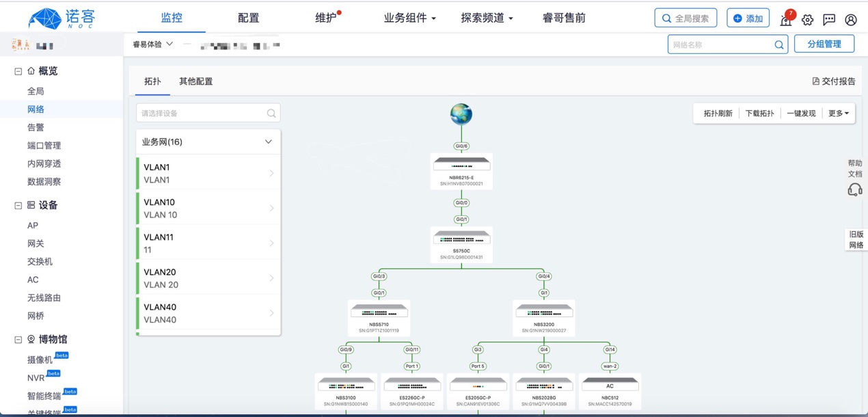Image resolution: width=868 pixels, height=417 pixels.
Task: Click the headset help support icon
Action: click(855, 190)
